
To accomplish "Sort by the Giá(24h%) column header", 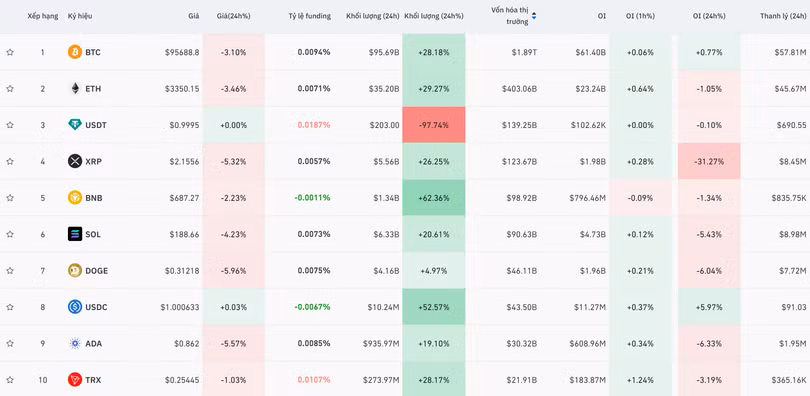I will pos(233,17).
